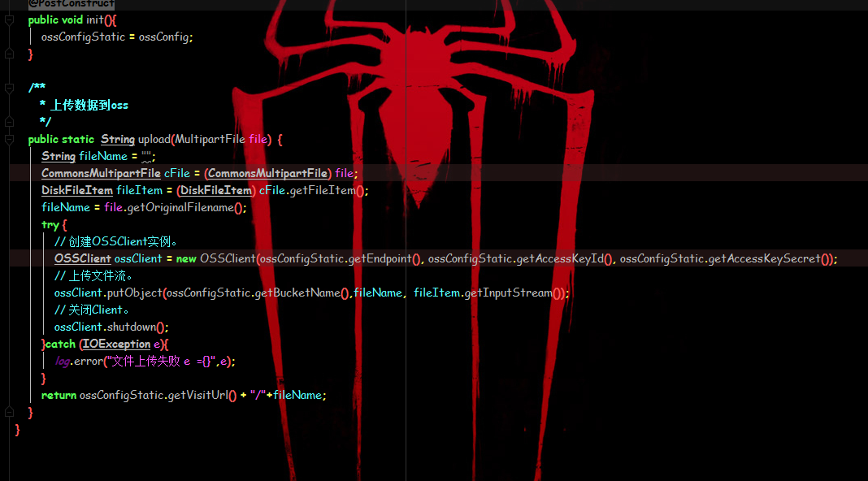Click the shutdown method call
The image size is (868, 481).
coord(131,327)
